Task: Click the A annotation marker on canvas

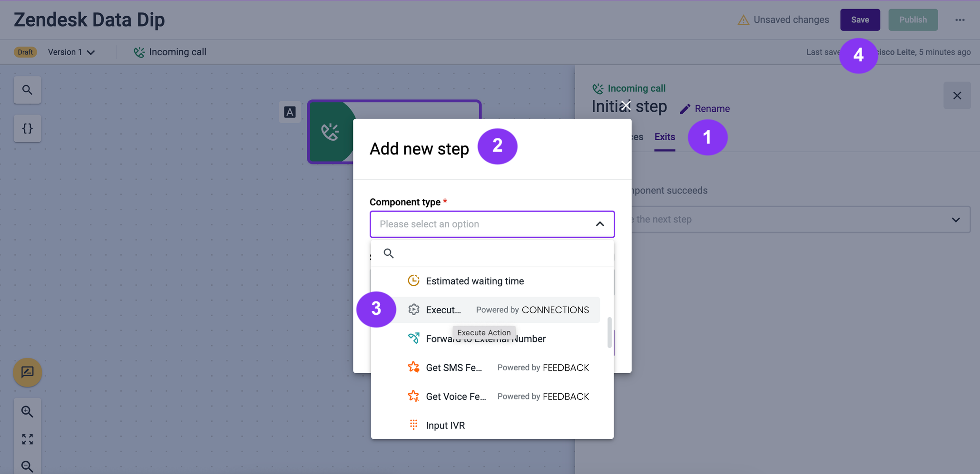Action: [x=290, y=112]
